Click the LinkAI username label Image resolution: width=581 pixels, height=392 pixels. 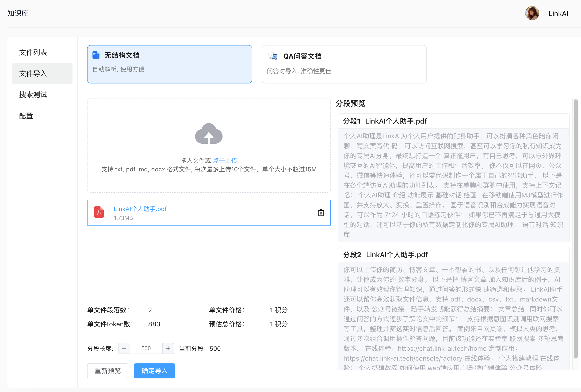pos(558,14)
